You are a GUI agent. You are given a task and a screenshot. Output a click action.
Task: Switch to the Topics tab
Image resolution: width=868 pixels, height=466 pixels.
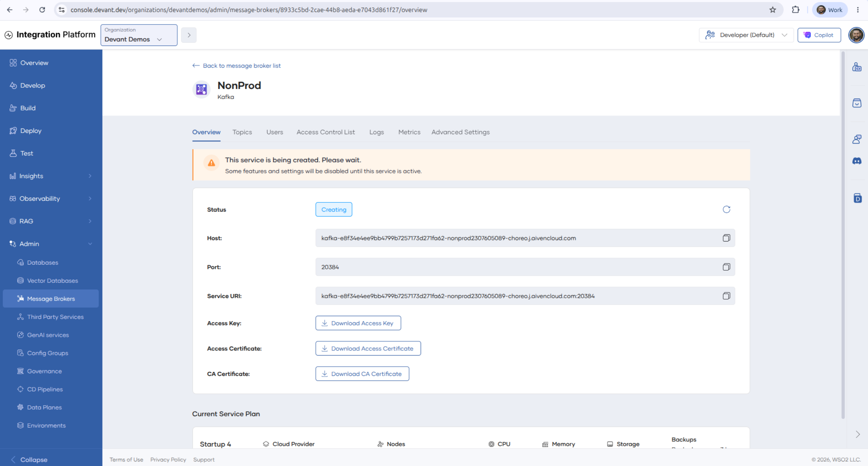(242, 132)
